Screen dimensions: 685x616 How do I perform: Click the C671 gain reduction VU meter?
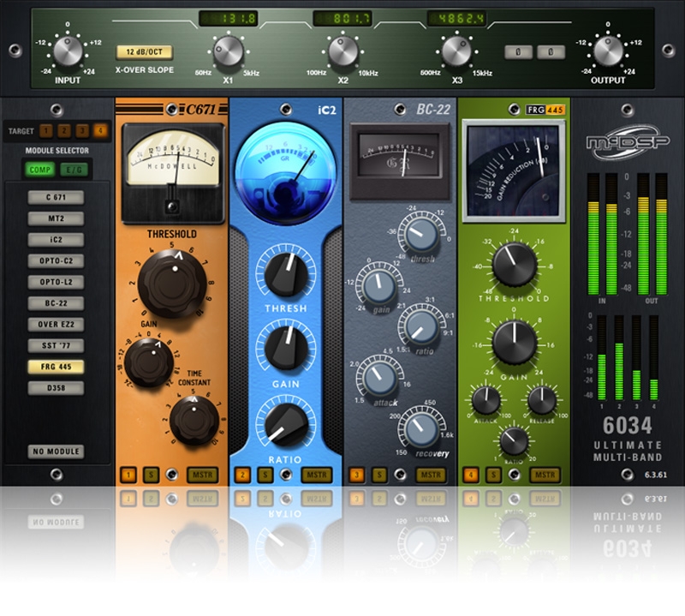[x=171, y=164]
